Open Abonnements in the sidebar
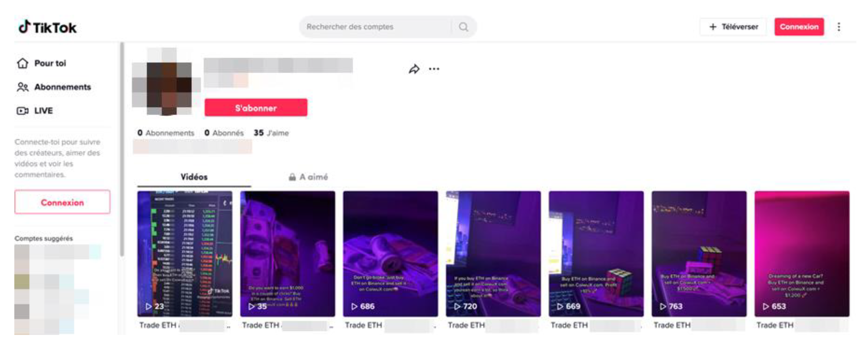Viewport: 868px width, 343px height. click(54, 87)
